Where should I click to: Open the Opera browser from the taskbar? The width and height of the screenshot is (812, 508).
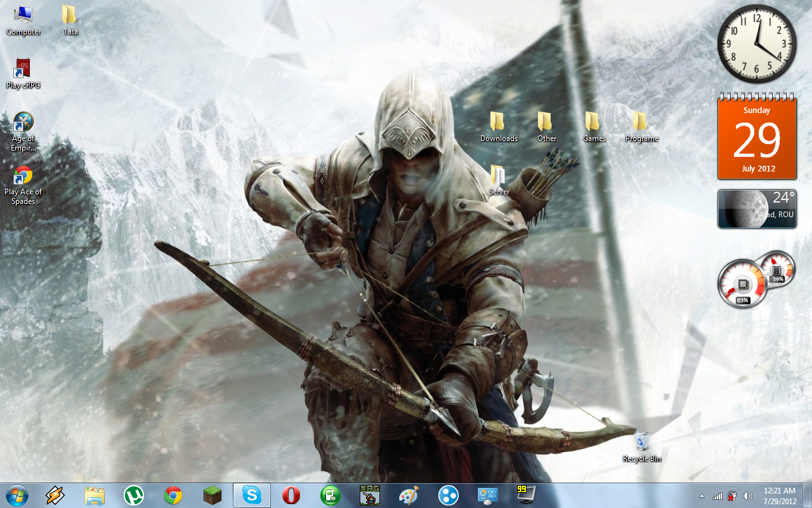(x=291, y=495)
